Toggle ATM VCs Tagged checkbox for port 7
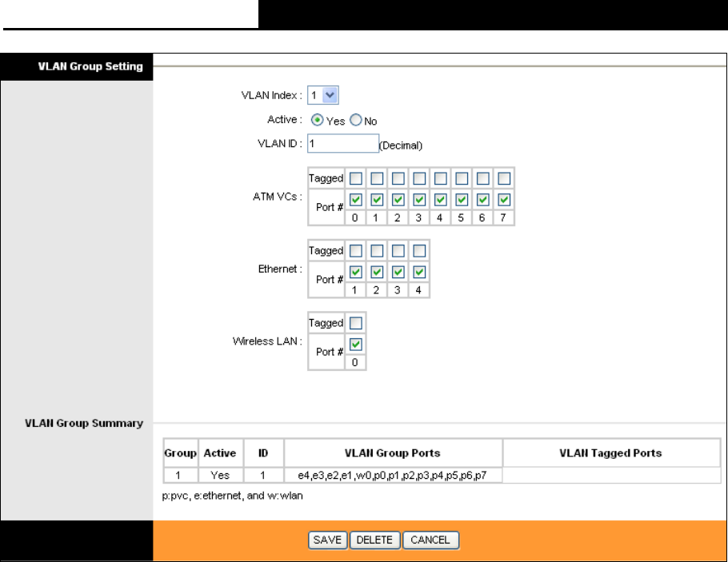 (504, 178)
